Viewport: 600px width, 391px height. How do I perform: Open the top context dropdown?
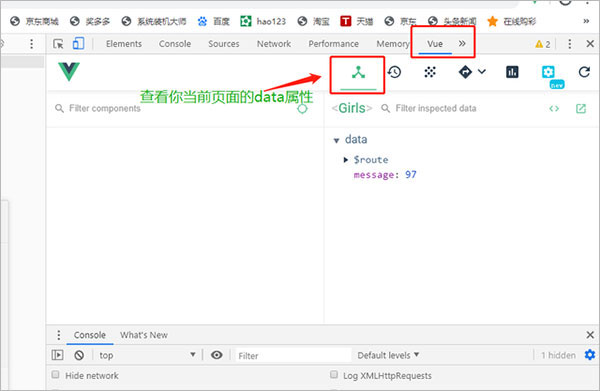pyautogui.click(x=147, y=355)
